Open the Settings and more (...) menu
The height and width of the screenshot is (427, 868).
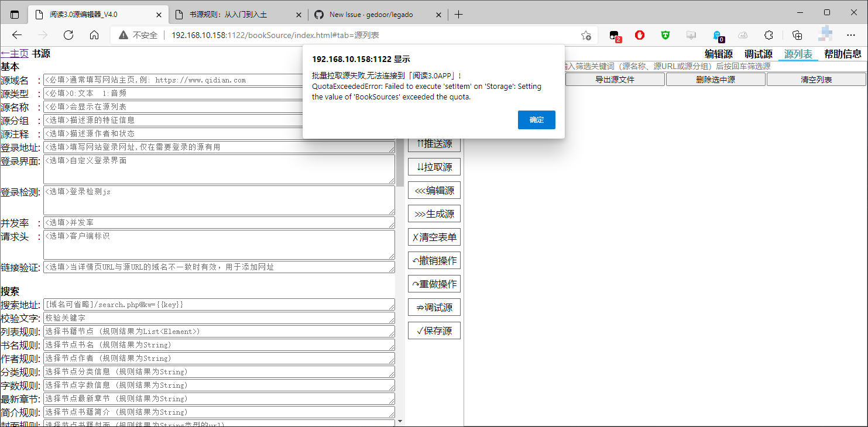[851, 35]
